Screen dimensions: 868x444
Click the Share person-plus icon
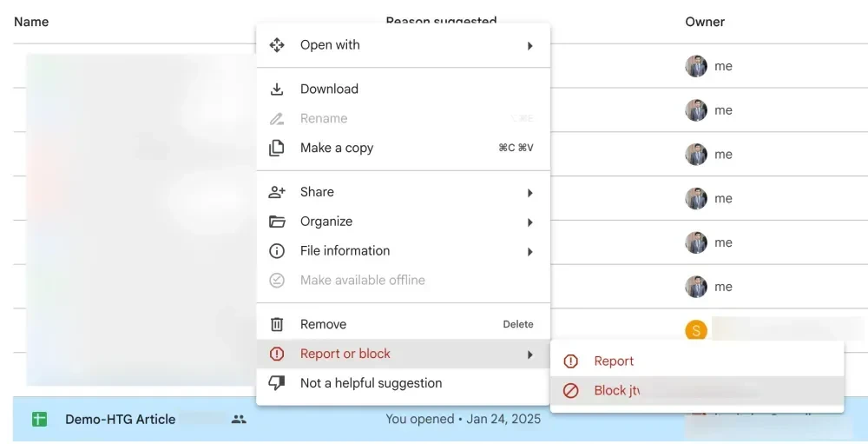(x=277, y=192)
